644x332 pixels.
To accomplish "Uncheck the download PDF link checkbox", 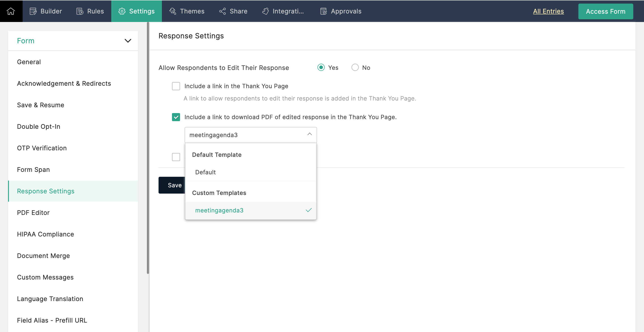I will [x=176, y=117].
